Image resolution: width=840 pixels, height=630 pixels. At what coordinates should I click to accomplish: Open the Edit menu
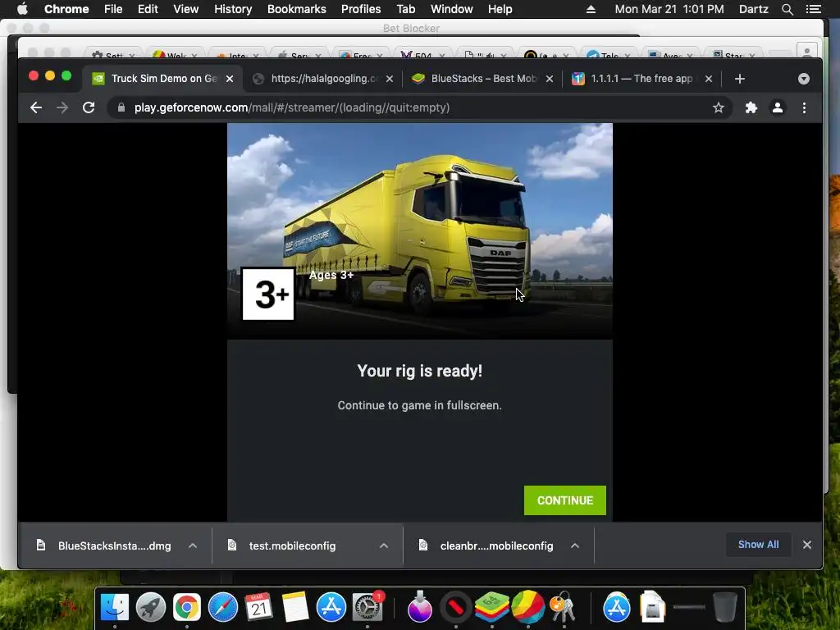[148, 9]
